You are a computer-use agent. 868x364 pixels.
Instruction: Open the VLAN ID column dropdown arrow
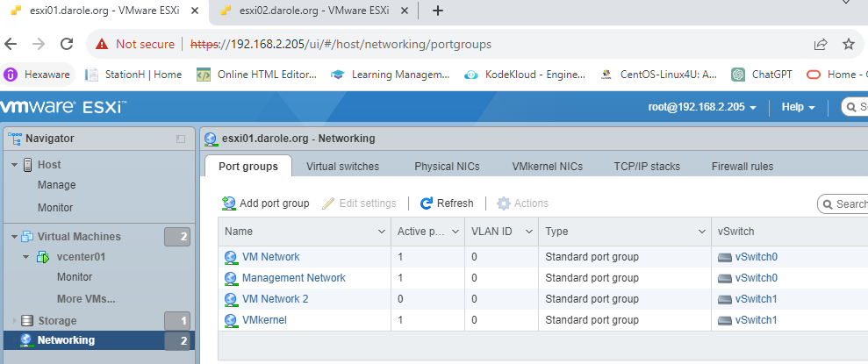[x=529, y=232]
